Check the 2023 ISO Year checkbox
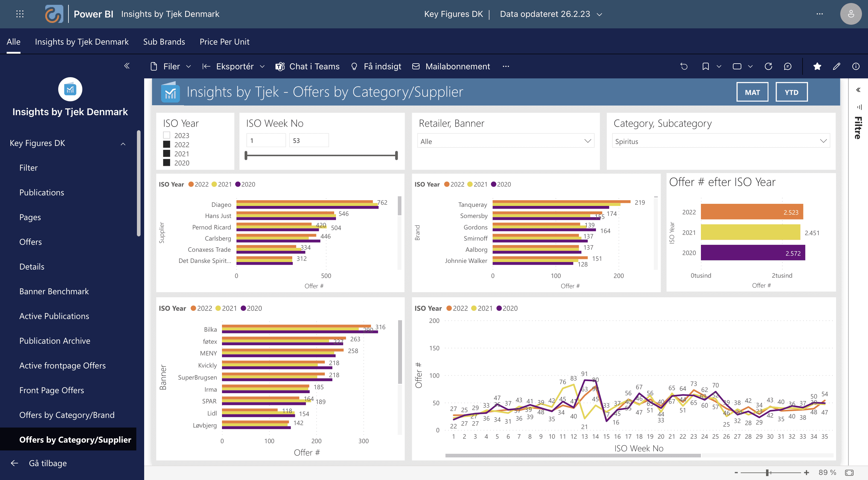The image size is (868, 480). [x=166, y=135]
